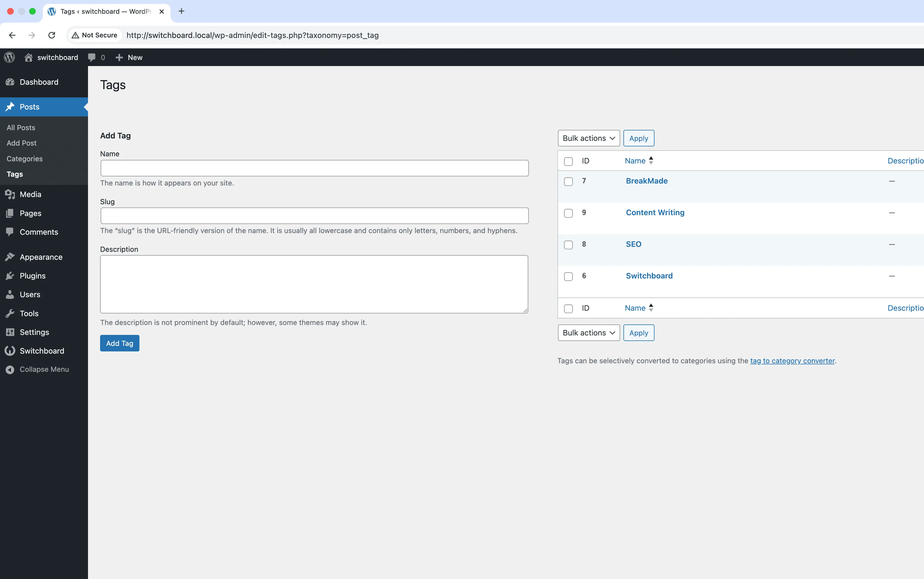Click inside the tag Name input field
Viewport: 924px width, 579px height.
(x=314, y=168)
